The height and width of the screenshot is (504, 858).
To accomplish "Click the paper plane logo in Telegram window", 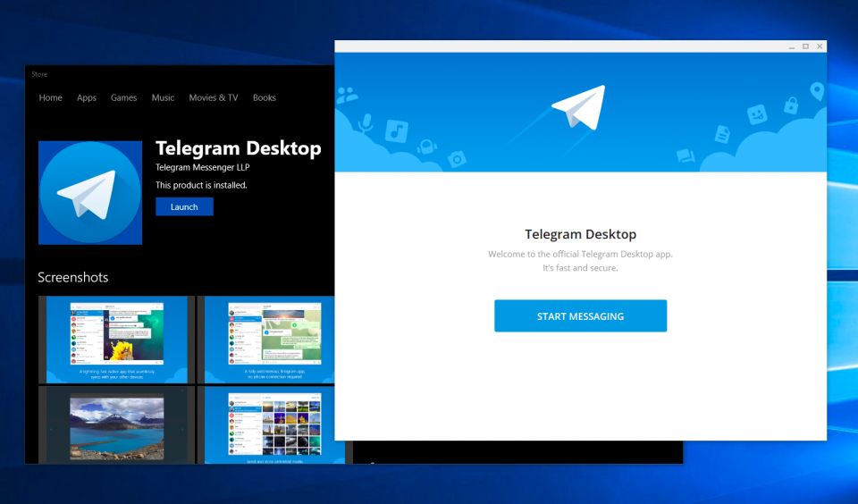I will coord(579,108).
